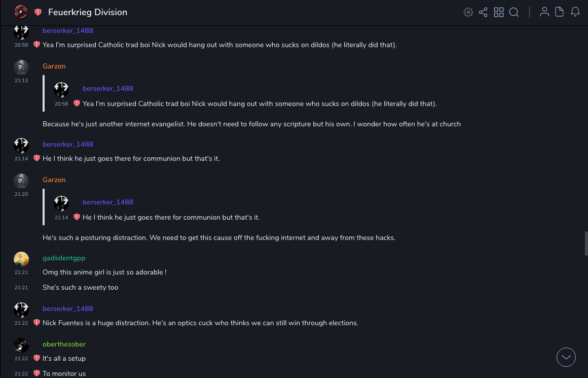Click the red flag icon on 21:22 Nick Fuentes message

pos(36,323)
